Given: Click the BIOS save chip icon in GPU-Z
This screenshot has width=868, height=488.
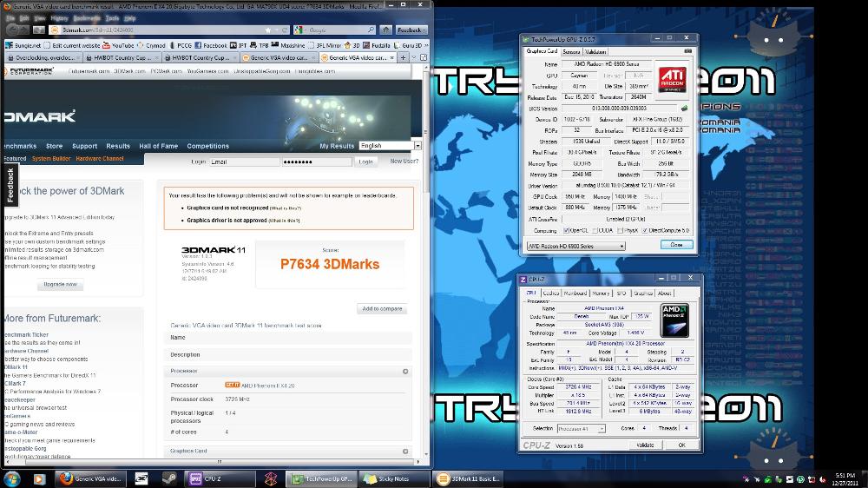Looking at the screenshot, I should [684, 109].
